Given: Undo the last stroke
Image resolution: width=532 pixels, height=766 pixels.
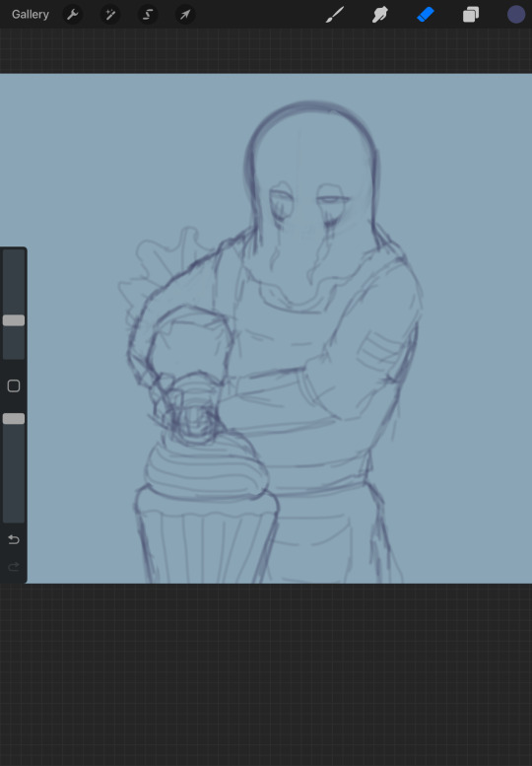Looking at the screenshot, I should pyautogui.click(x=14, y=539).
